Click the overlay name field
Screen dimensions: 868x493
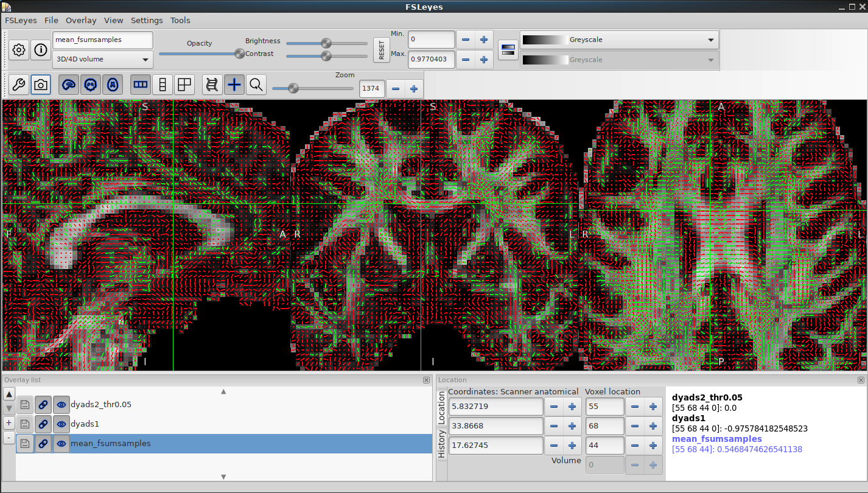(x=103, y=40)
